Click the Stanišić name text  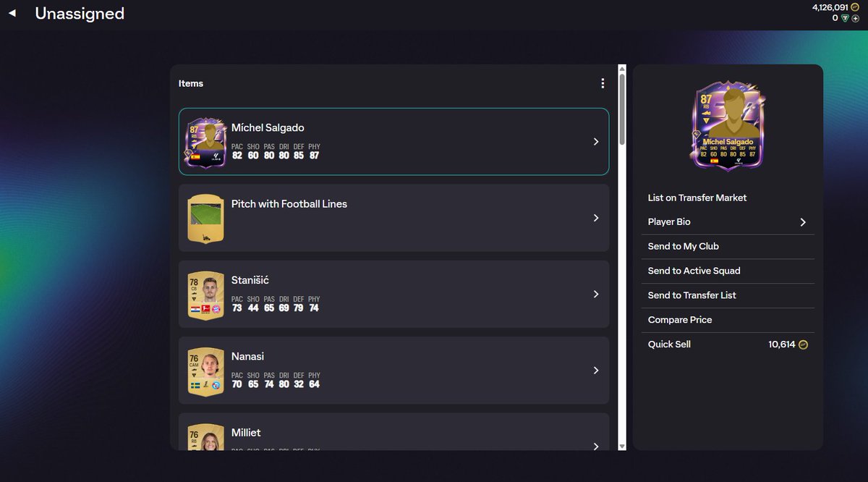[250, 280]
